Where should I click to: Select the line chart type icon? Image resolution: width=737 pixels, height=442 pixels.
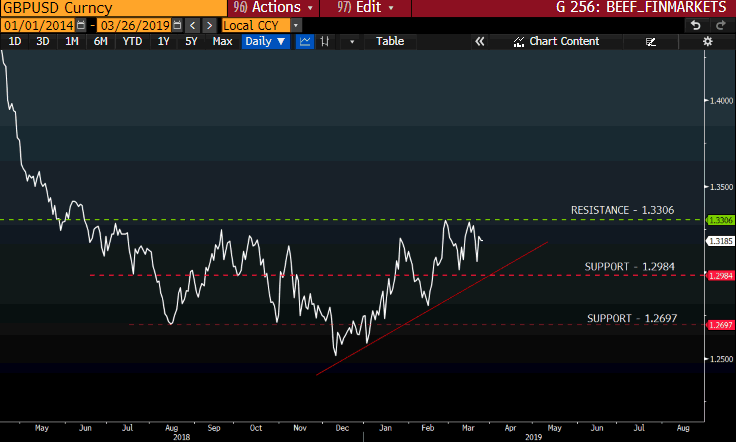tap(305, 42)
